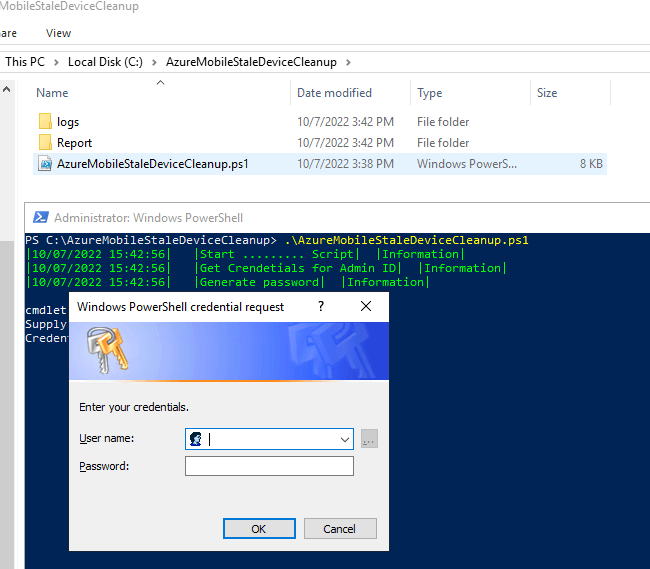Click the chevron after AzureMobileStaleDeviceCleanup in path

click(x=348, y=62)
